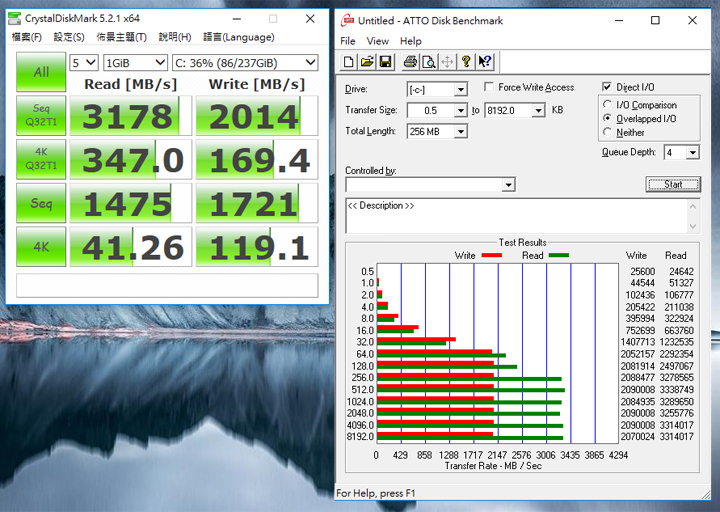Click the green Read legend swatch
Screen dimensions: 720x512
click(559, 255)
